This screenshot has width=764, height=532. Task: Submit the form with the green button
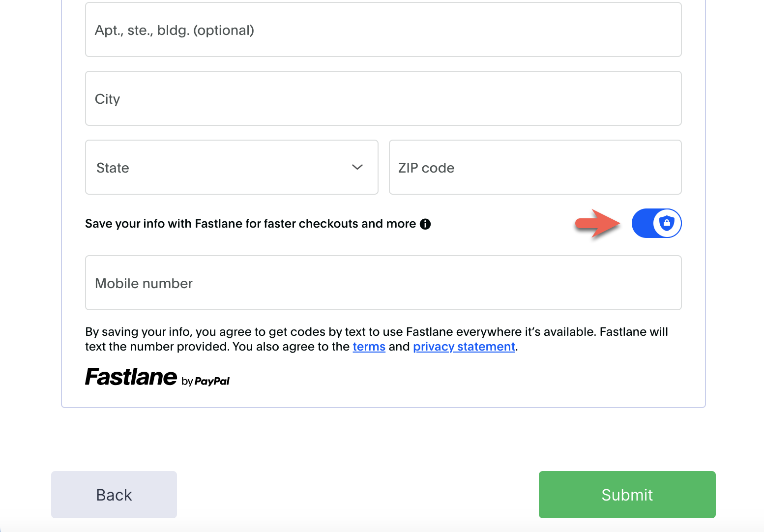point(627,495)
